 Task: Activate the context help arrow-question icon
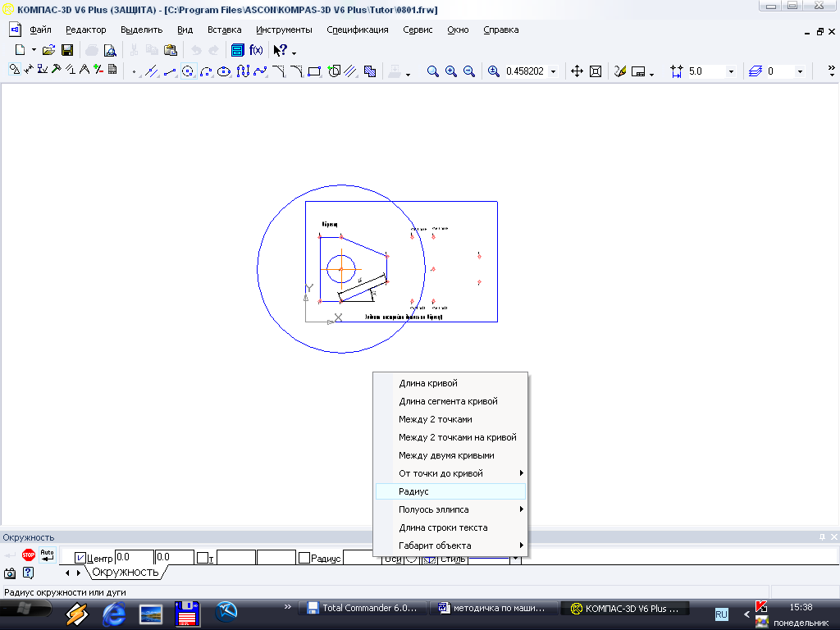[281, 50]
